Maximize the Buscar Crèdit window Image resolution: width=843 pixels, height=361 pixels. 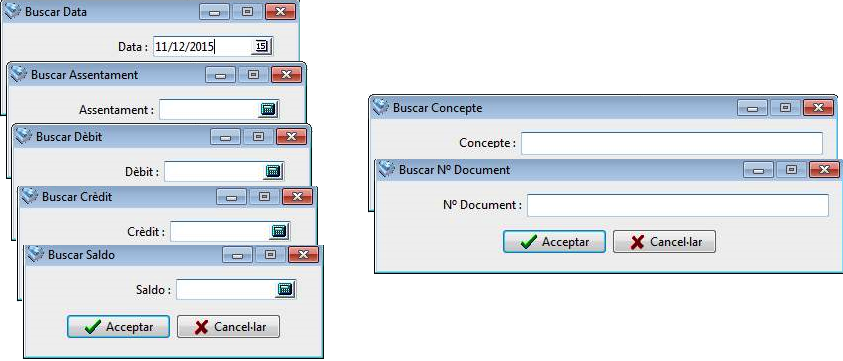click(265, 196)
